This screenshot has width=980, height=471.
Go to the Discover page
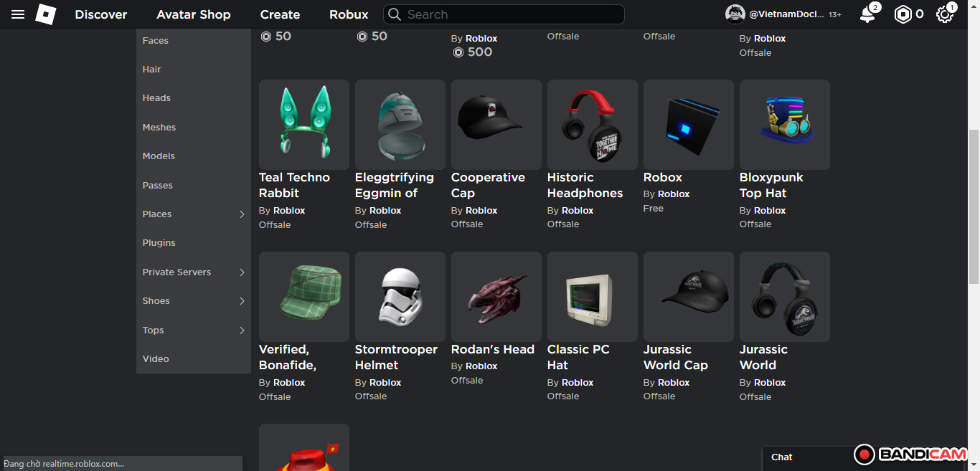101,14
